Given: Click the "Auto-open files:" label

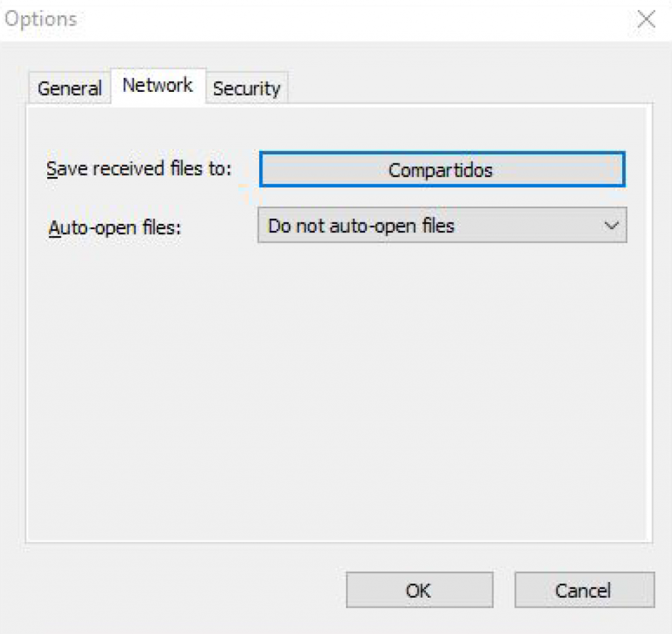Looking at the screenshot, I should click(114, 228).
